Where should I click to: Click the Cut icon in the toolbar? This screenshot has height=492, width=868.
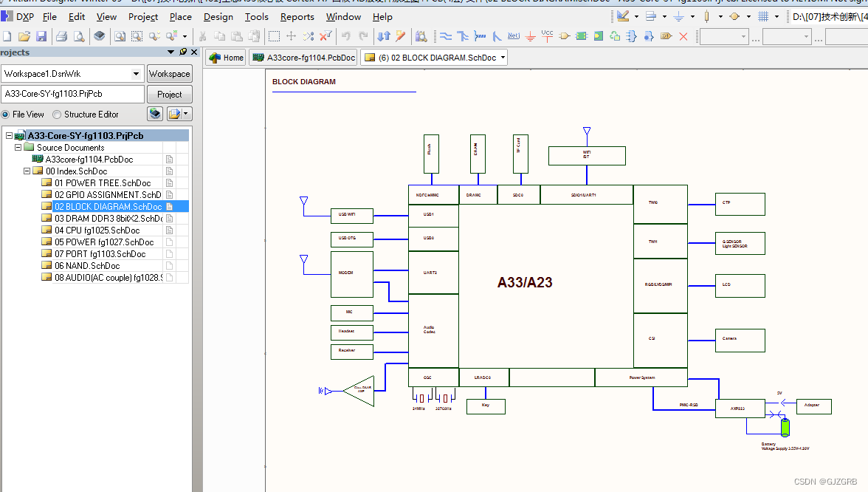tap(204, 35)
